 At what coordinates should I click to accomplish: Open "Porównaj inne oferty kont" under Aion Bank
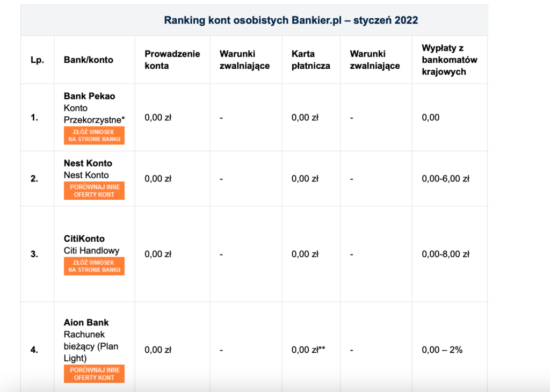94,374
